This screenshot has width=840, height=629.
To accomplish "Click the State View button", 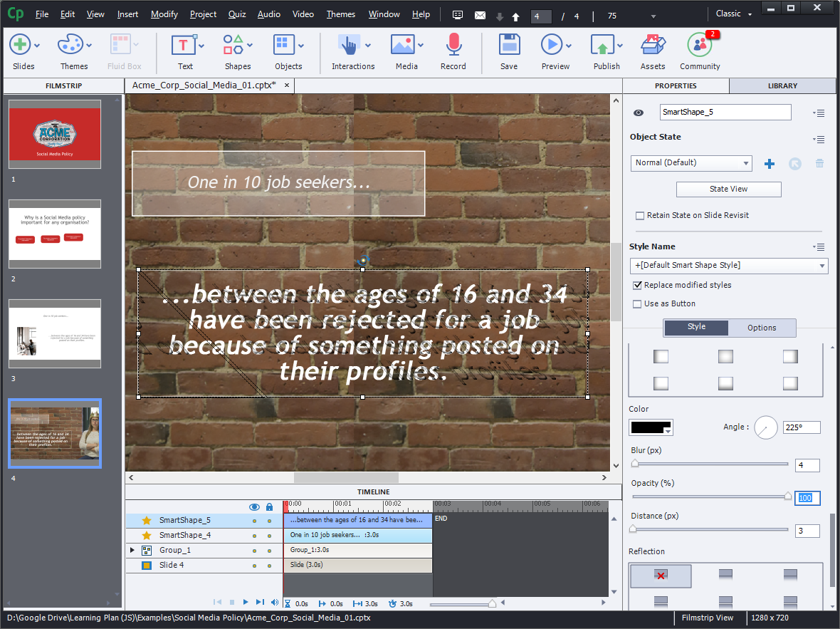I will 728,189.
